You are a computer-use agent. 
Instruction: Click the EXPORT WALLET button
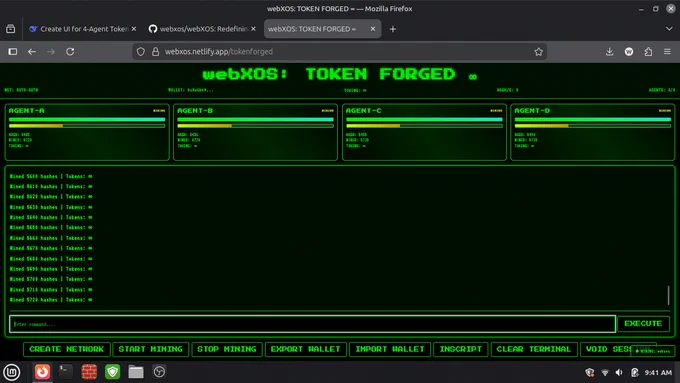[x=305, y=349]
